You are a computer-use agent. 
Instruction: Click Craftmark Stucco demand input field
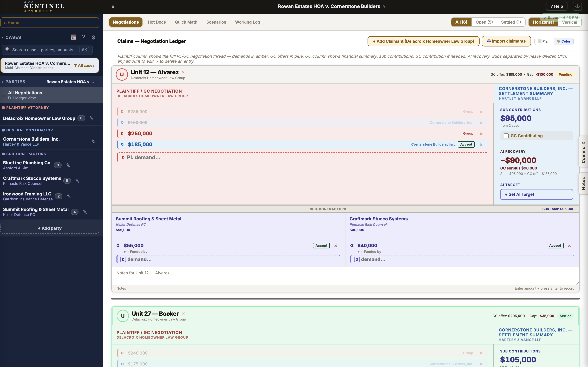[462, 260]
